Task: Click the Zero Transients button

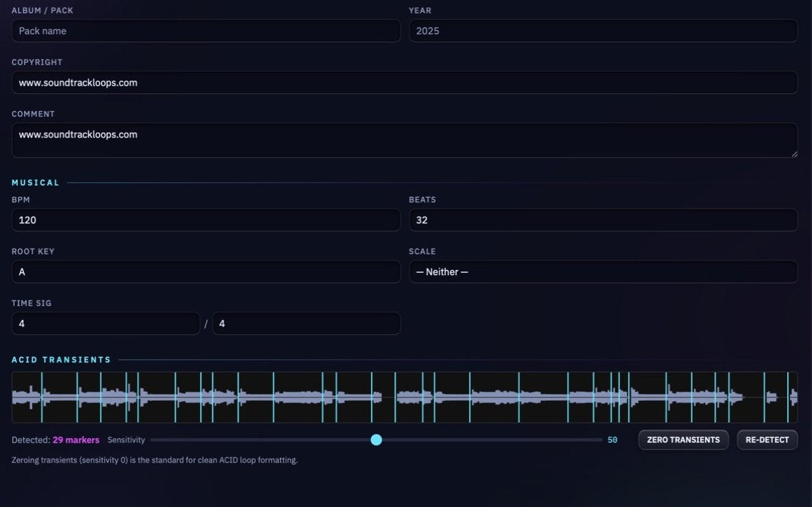Action: (683, 440)
